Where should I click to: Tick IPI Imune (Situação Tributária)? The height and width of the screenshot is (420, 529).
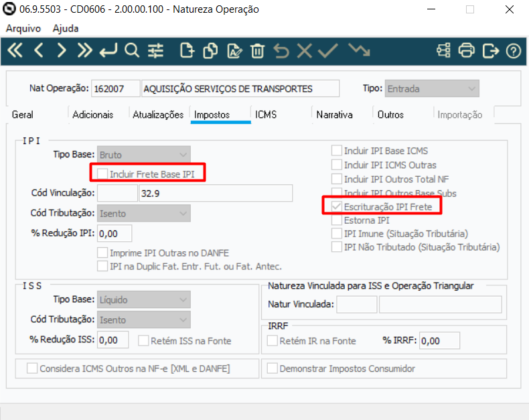point(336,234)
